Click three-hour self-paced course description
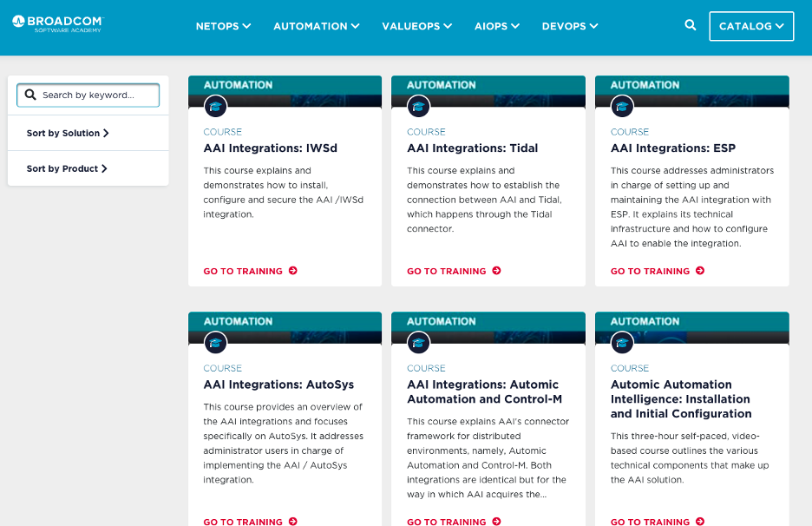The width and height of the screenshot is (812, 526). coord(690,457)
